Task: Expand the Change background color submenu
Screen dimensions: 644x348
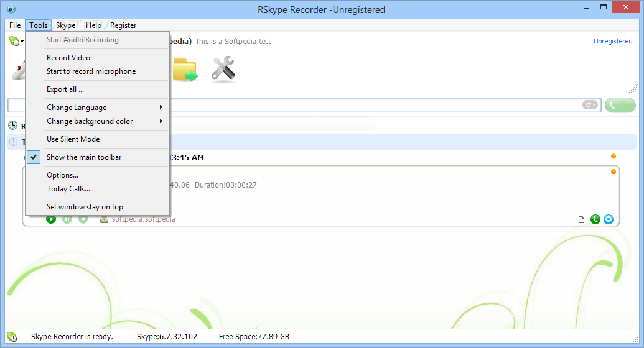Action: point(98,121)
